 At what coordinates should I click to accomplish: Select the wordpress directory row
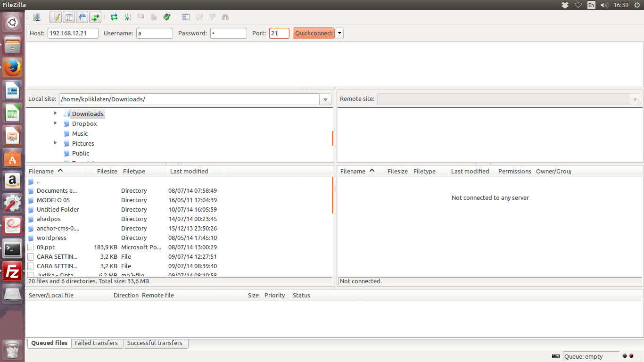click(x=179, y=238)
